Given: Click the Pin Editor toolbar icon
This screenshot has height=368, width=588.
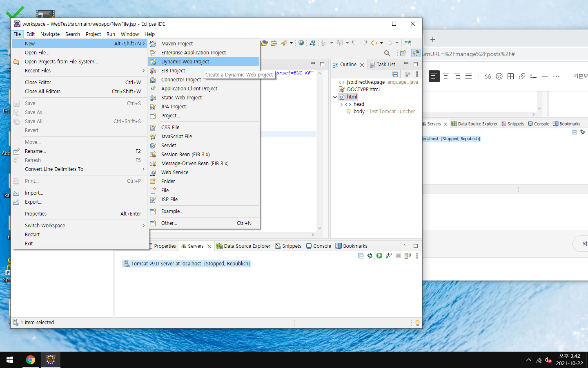Looking at the screenshot, I should tap(408, 43).
